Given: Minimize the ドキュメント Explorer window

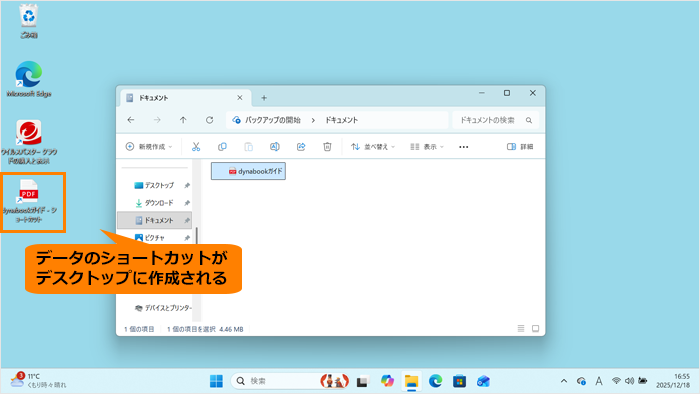Looking at the screenshot, I should 482,93.
